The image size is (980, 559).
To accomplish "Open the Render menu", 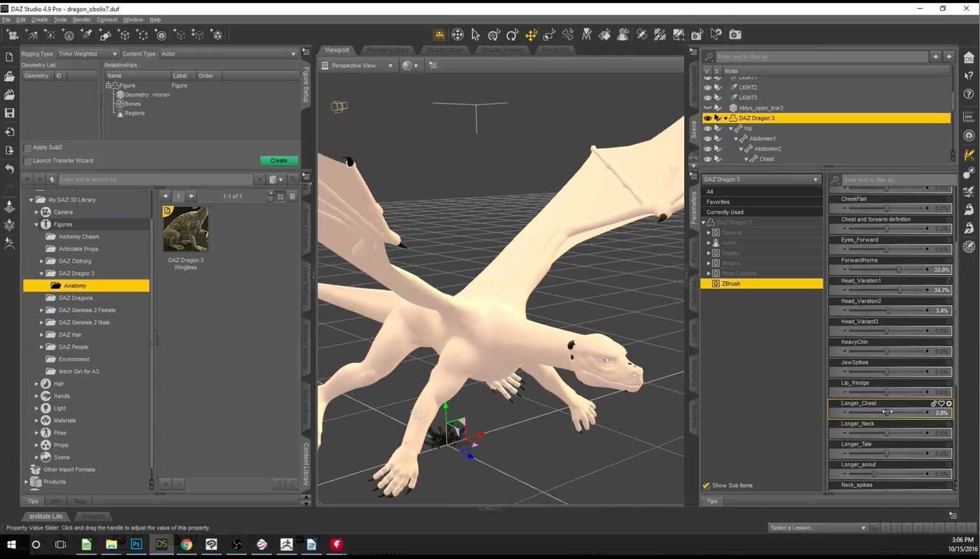I will click(82, 20).
